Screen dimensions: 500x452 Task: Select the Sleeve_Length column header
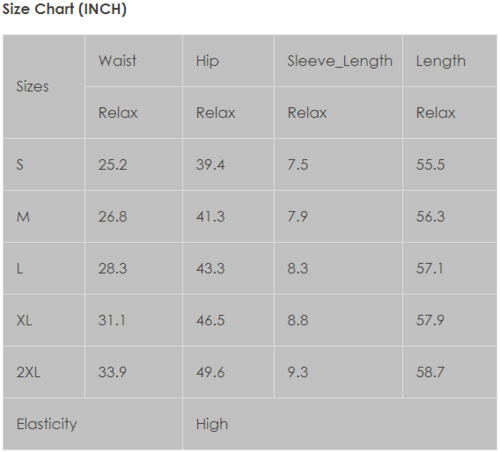click(x=340, y=61)
